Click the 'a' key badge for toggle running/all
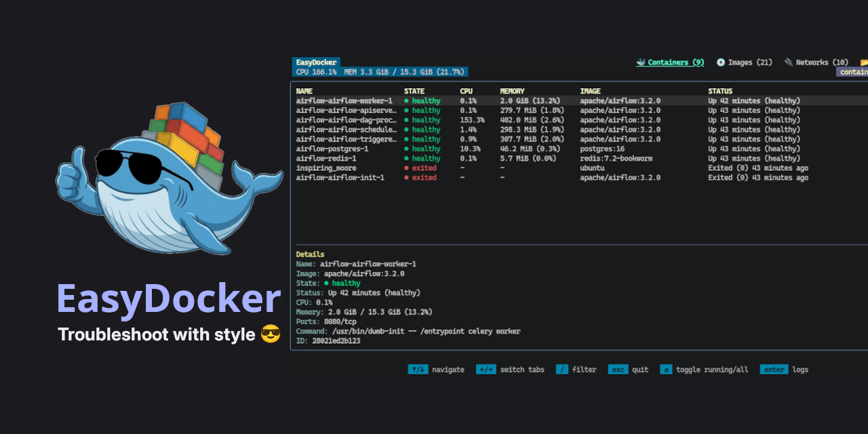 [x=666, y=370]
